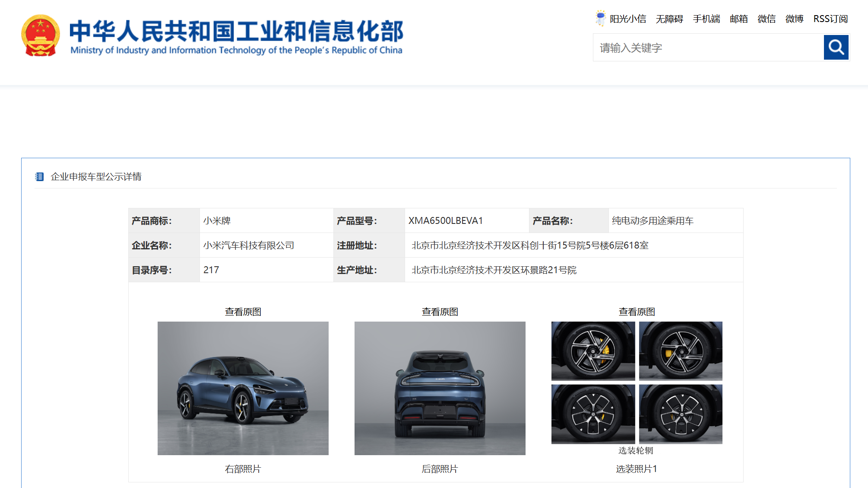Viewport: 868px width, 488px height.
Task: Select the trademark value 小米牌
Action: click(x=217, y=221)
